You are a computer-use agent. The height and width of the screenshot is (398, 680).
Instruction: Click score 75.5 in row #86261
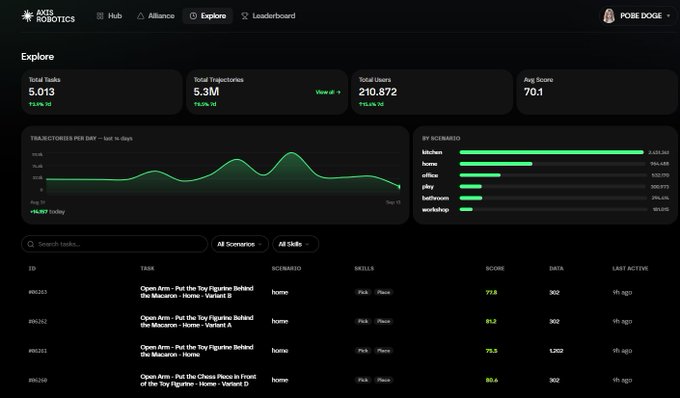(491, 351)
